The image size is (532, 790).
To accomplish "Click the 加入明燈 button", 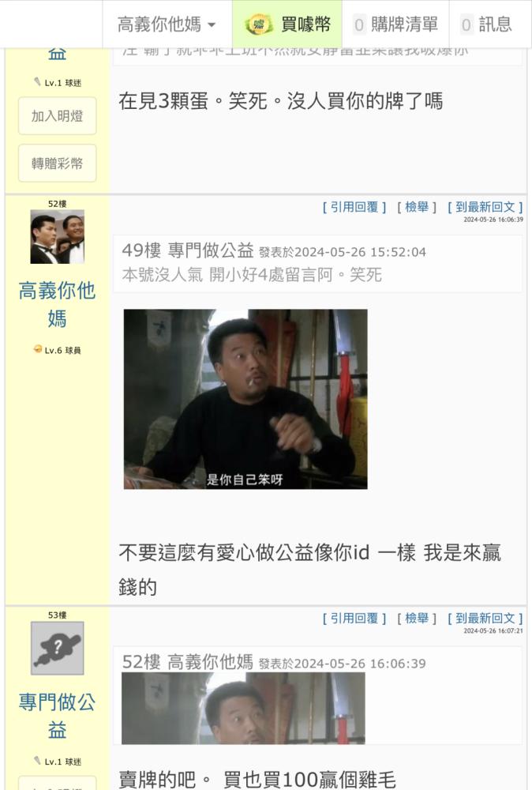I will [x=58, y=116].
